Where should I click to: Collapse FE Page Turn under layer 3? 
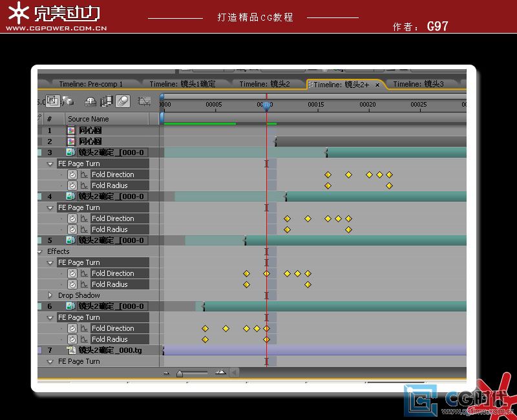[x=50, y=163]
